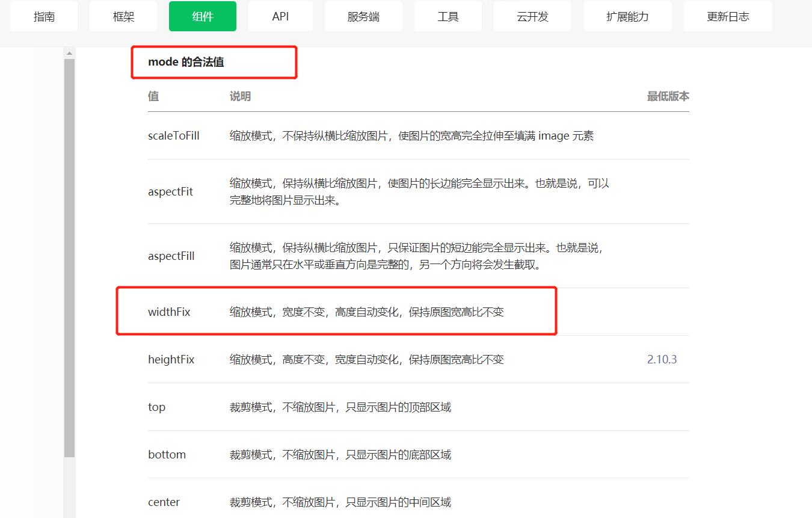812x518 pixels.
Task: Open the 扩展能力 tab
Action: click(x=627, y=16)
